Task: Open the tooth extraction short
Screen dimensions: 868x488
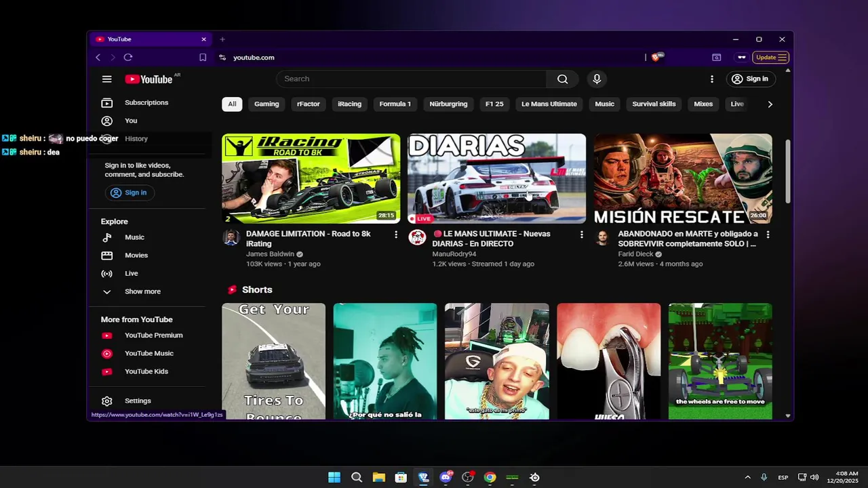Action: 609,361
